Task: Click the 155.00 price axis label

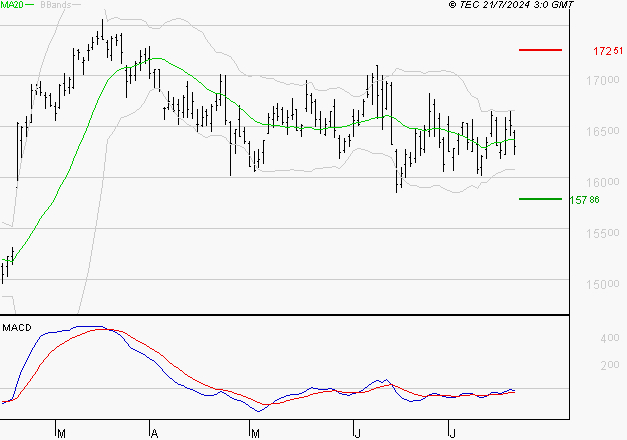Action: pyautogui.click(x=603, y=233)
